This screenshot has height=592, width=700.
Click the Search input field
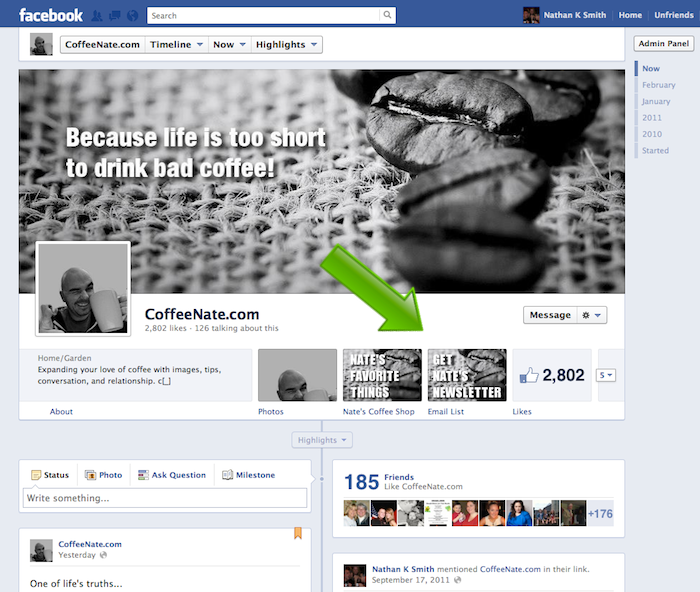pos(263,16)
